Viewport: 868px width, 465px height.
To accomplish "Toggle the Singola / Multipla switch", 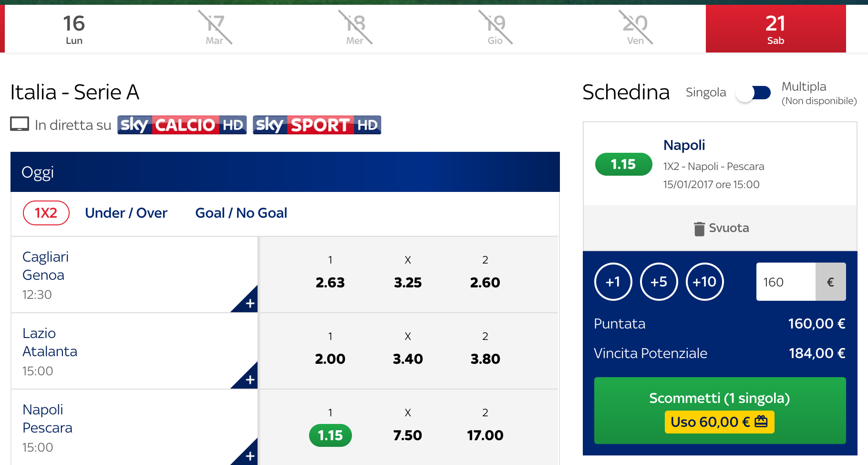I will point(753,93).
